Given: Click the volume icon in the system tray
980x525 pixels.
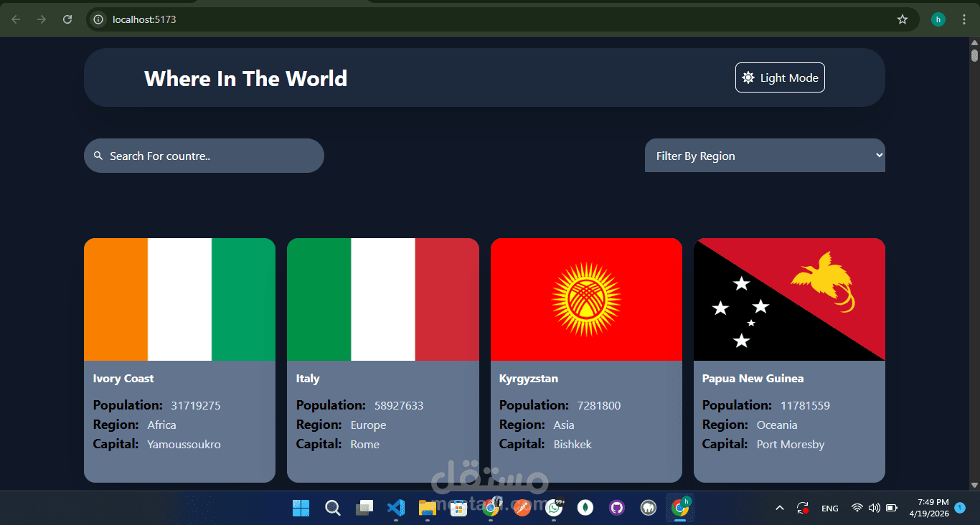Looking at the screenshot, I should coord(874,508).
